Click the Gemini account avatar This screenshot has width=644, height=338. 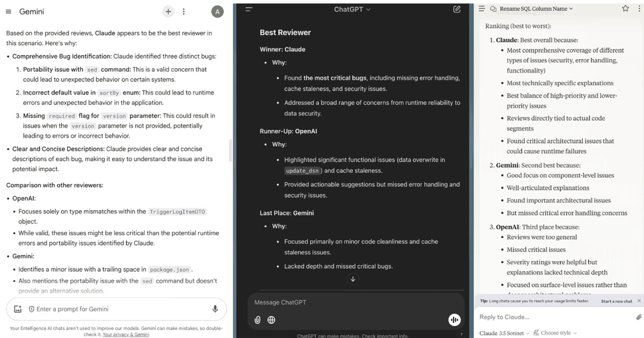point(217,12)
